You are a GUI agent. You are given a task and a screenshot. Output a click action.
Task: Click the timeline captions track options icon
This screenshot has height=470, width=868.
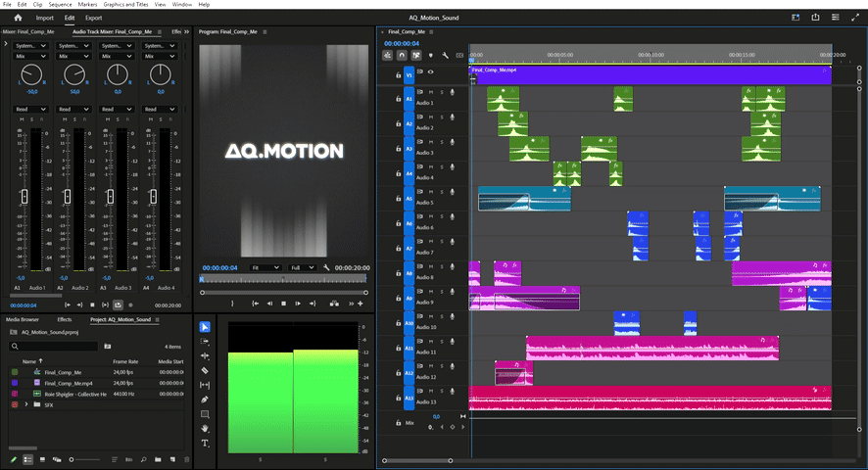(x=459, y=56)
